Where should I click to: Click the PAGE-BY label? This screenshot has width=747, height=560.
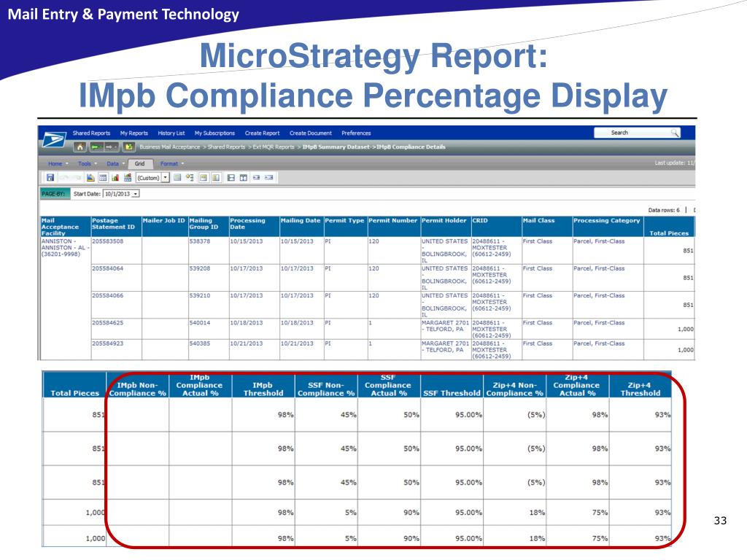(55, 194)
